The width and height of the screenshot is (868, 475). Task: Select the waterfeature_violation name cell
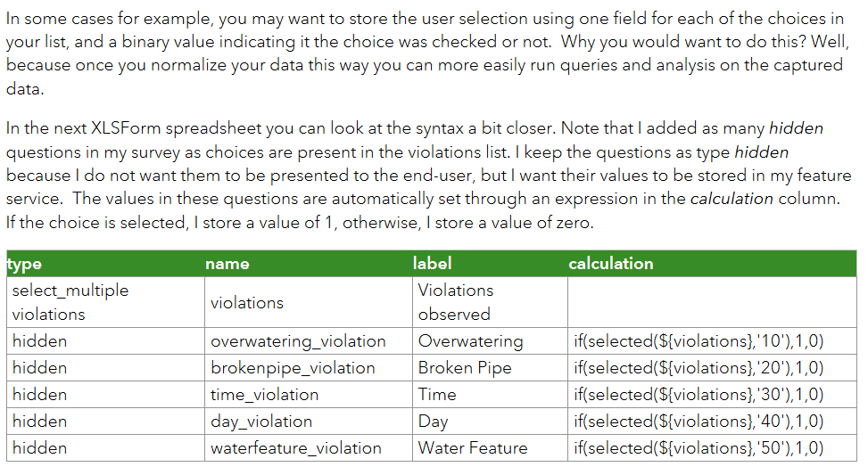[309, 448]
